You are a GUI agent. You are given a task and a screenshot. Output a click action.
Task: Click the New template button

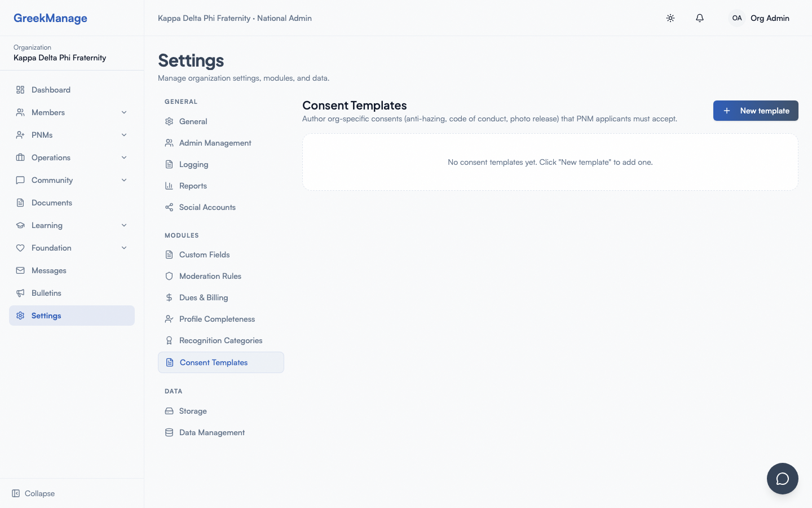756,111
